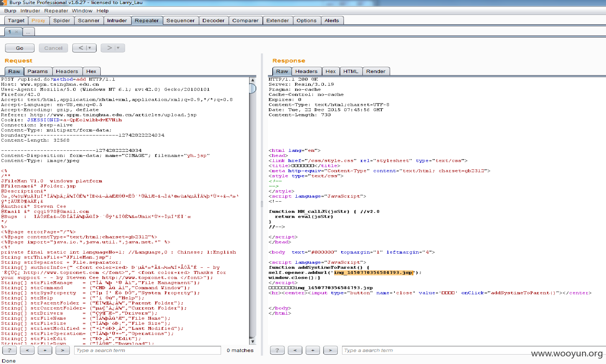
Task: Click the filename="yh.jsp" text in request
Action: tap(182, 155)
